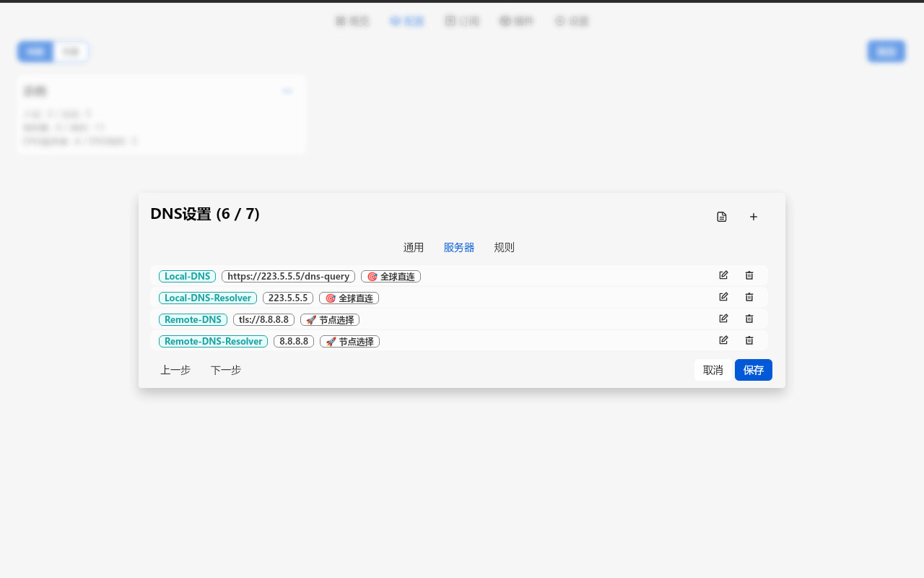Click 全球直连 tag in Local-DNS-Resolver row

(349, 298)
